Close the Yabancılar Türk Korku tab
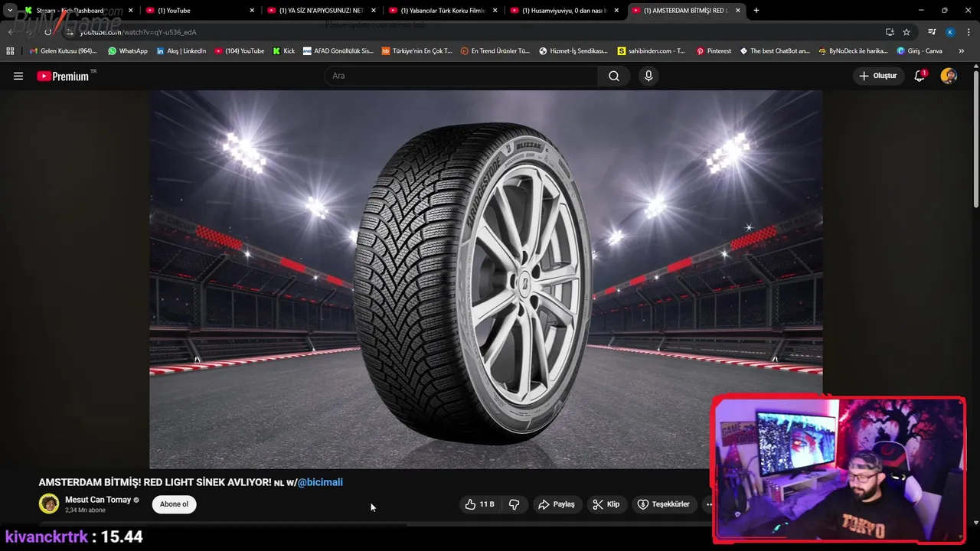This screenshot has height=551, width=980. [495, 11]
